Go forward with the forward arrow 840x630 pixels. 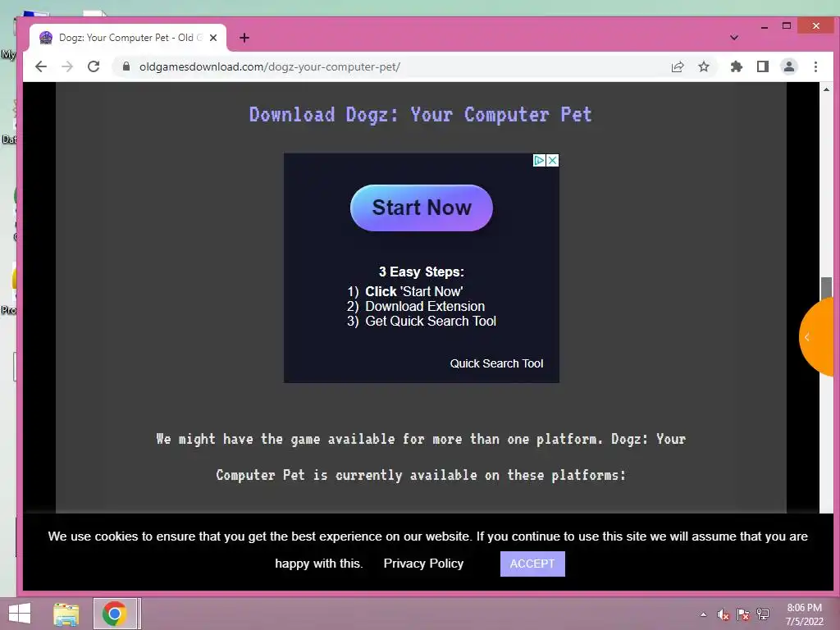(67, 66)
